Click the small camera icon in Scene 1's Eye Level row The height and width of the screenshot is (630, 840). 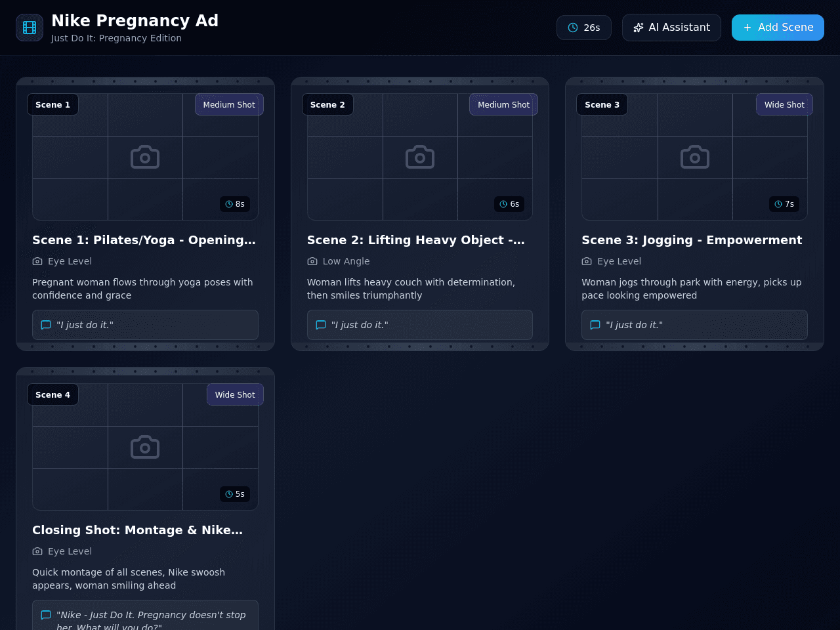[x=37, y=261]
